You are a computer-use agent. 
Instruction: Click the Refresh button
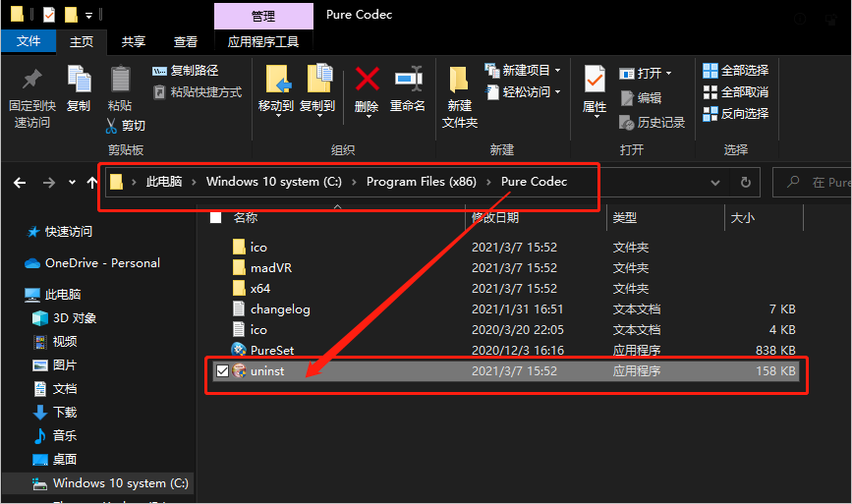pyautogui.click(x=746, y=183)
